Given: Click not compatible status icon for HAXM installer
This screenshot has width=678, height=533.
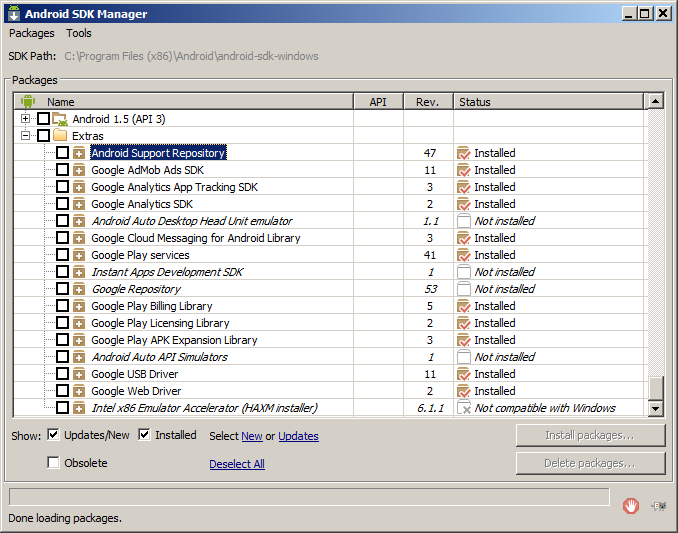Looking at the screenshot, I should tap(464, 408).
